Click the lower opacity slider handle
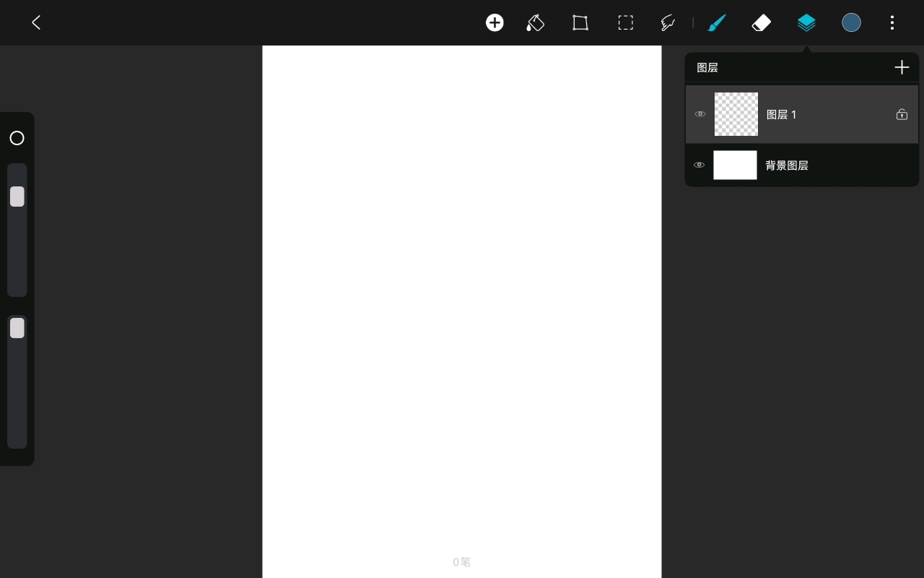The image size is (924, 578). click(17, 329)
